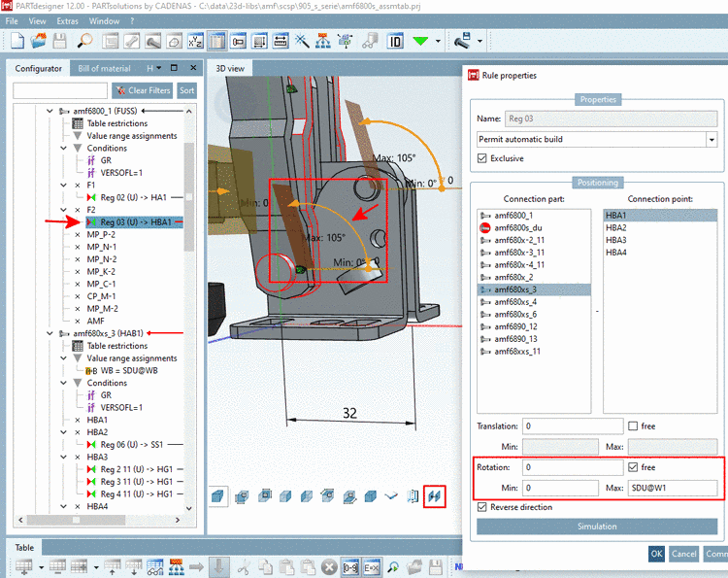Screen dimensions: 728x578
Task: Click the red-highlighted mate icon under 3D view
Action: [x=436, y=495]
